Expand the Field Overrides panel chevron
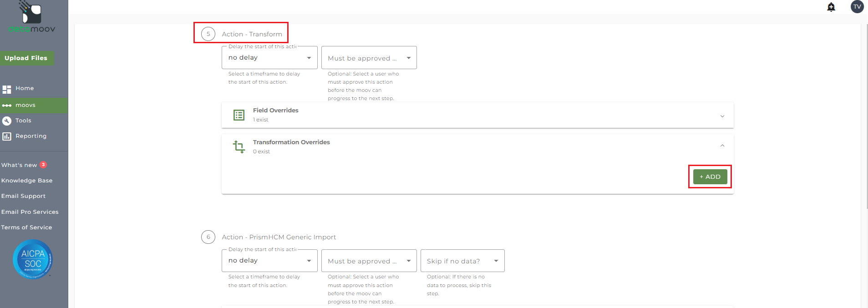This screenshot has width=868, height=308. (x=722, y=116)
